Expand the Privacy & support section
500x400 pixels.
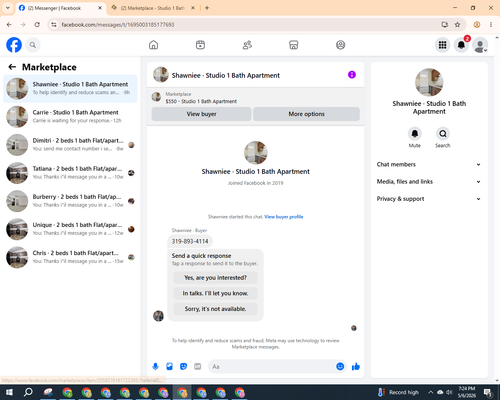pos(429,199)
